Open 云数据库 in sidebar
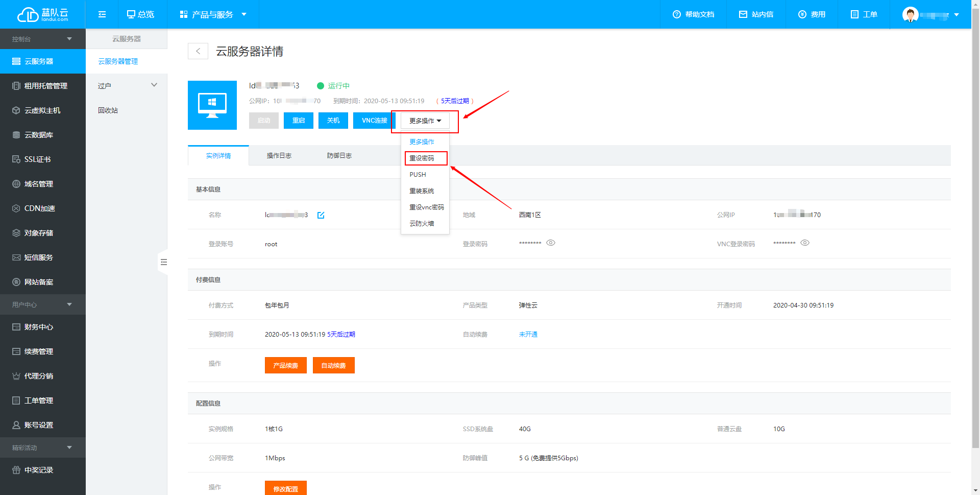The width and height of the screenshot is (980, 495). point(43,135)
